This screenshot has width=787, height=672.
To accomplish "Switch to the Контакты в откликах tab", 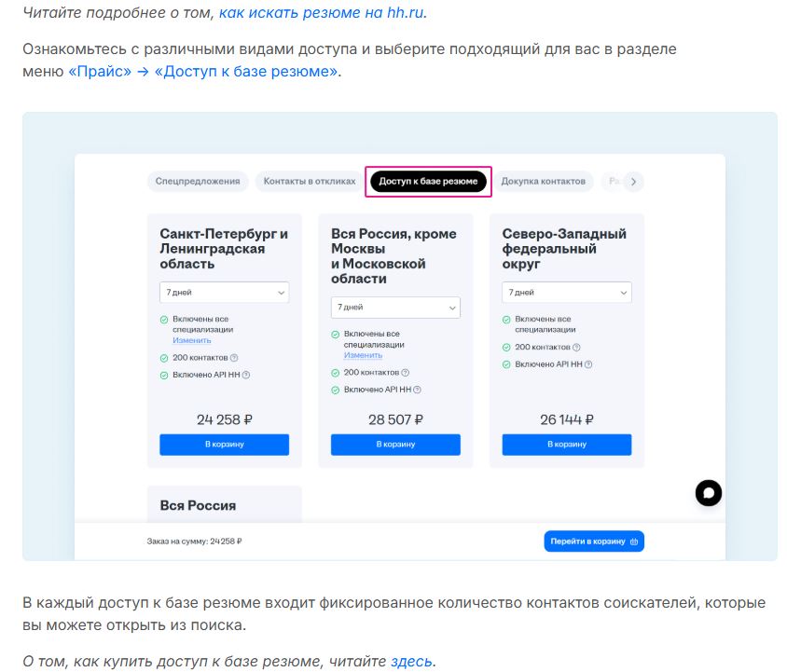I will [x=310, y=182].
